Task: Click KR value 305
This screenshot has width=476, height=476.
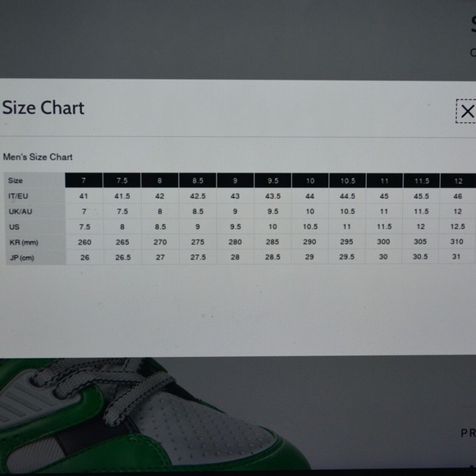Action: 420,241
